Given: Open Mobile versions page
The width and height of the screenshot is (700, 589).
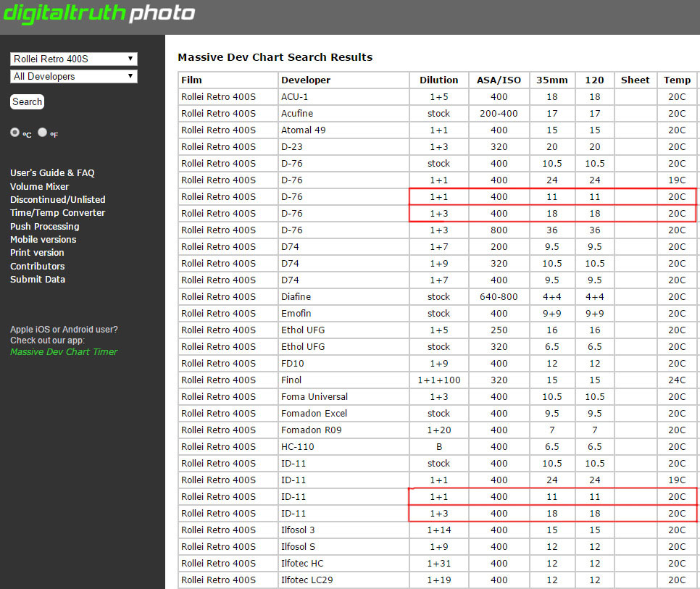Looking at the screenshot, I should coord(43,240).
